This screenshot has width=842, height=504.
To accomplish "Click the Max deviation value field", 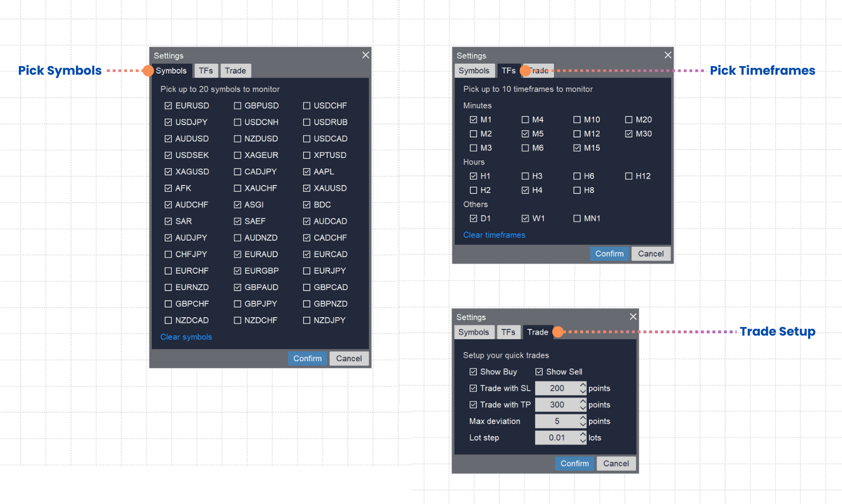I will click(x=557, y=421).
